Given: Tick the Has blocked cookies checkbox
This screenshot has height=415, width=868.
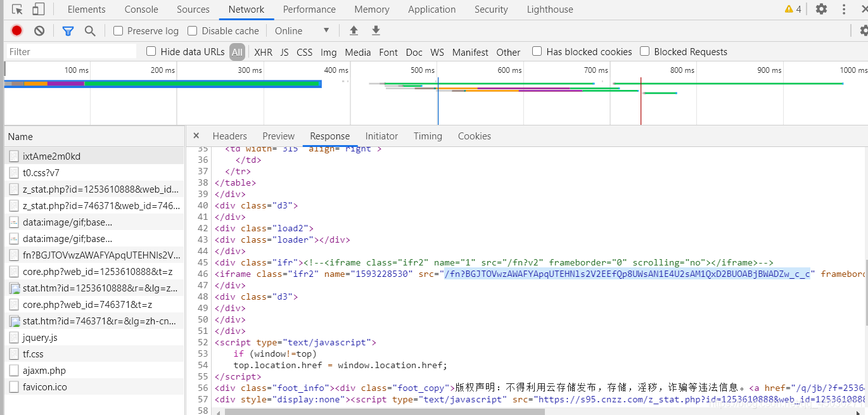Looking at the screenshot, I should (537, 51).
